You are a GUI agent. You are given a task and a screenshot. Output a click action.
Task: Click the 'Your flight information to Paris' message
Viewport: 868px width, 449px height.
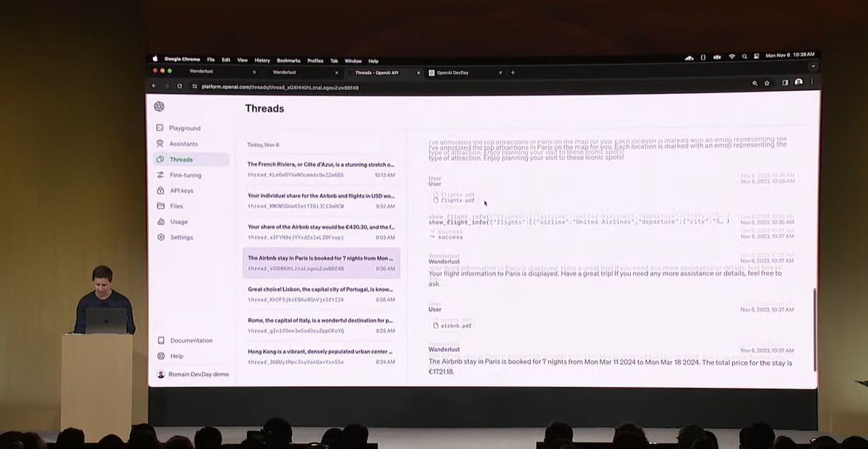point(605,278)
